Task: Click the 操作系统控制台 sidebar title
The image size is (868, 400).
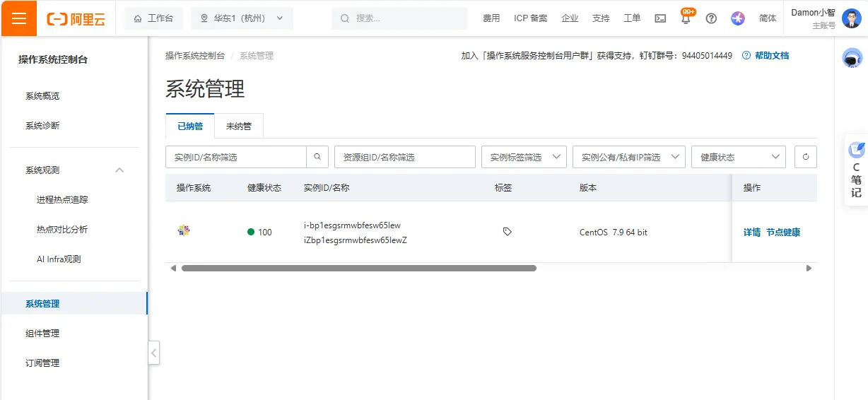Action: [x=53, y=60]
